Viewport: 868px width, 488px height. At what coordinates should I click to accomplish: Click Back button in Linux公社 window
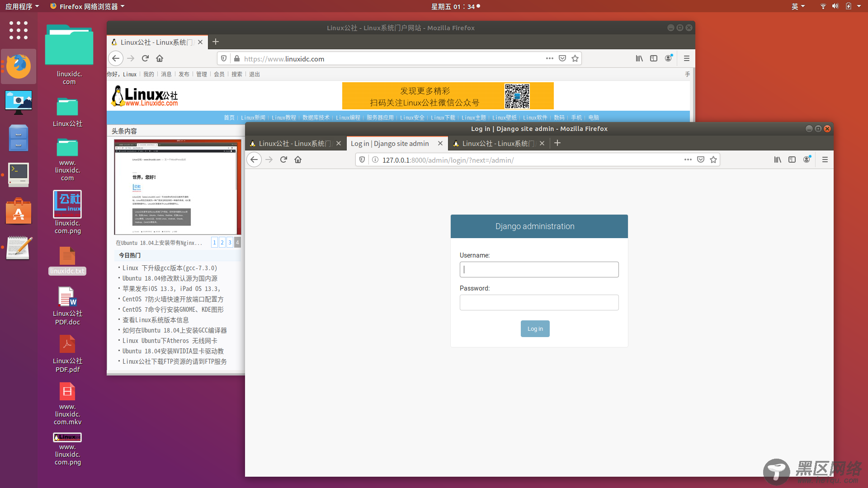(116, 58)
